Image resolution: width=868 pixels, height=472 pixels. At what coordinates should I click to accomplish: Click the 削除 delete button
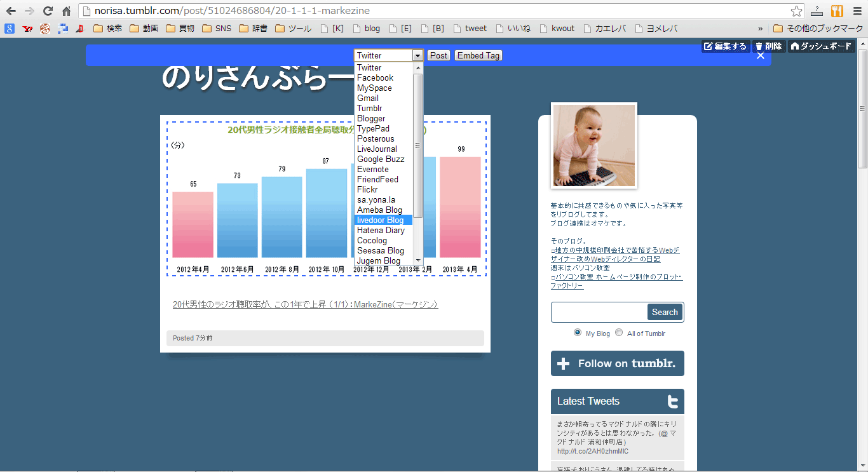point(769,46)
